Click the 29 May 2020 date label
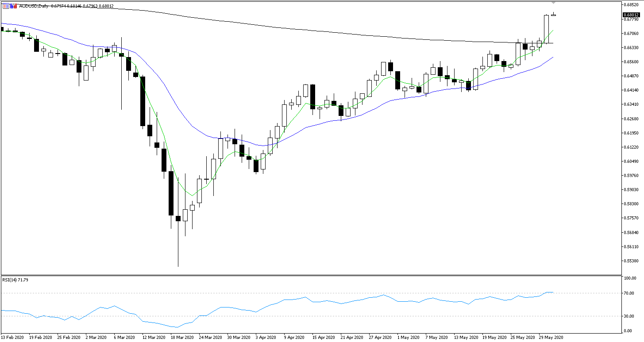 (x=551, y=337)
